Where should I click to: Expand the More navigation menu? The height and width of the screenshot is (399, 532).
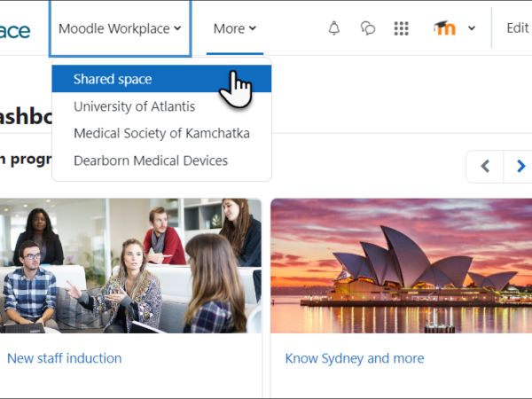235,28
